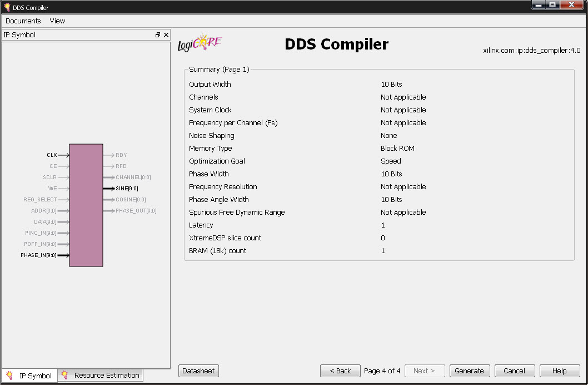The width and height of the screenshot is (588, 385).
Task: Open the View menu
Action: 57,21
